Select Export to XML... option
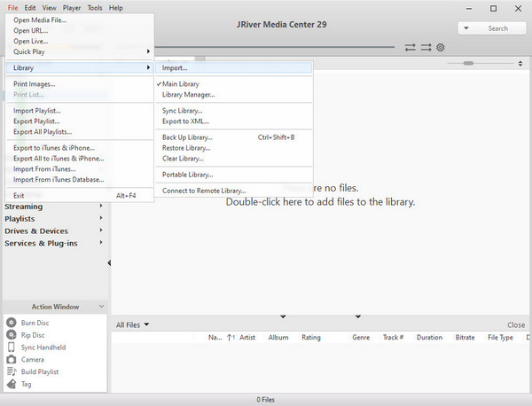 234,121
